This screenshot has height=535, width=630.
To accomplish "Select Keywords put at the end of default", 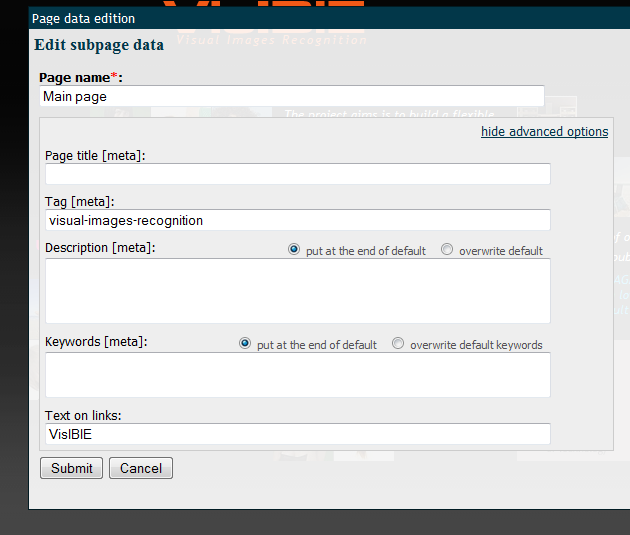I will (x=245, y=343).
